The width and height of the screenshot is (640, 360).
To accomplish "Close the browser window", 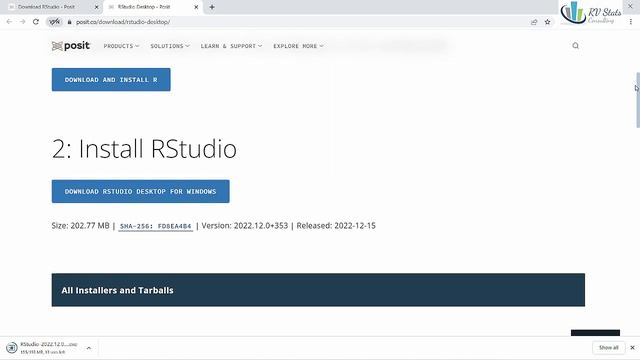I will point(630,6).
